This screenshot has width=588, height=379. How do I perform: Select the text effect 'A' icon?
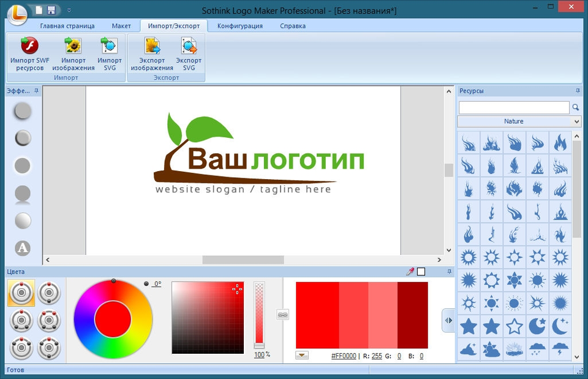tap(23, 248)
